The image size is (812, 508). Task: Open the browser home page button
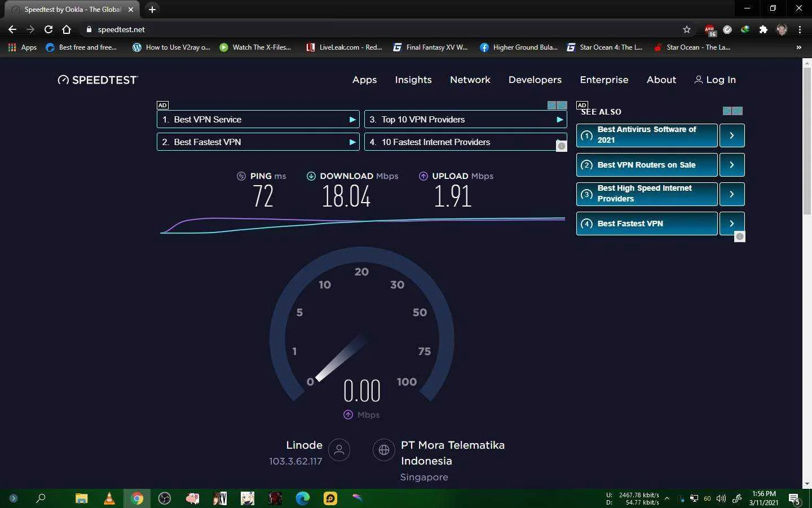67,29
